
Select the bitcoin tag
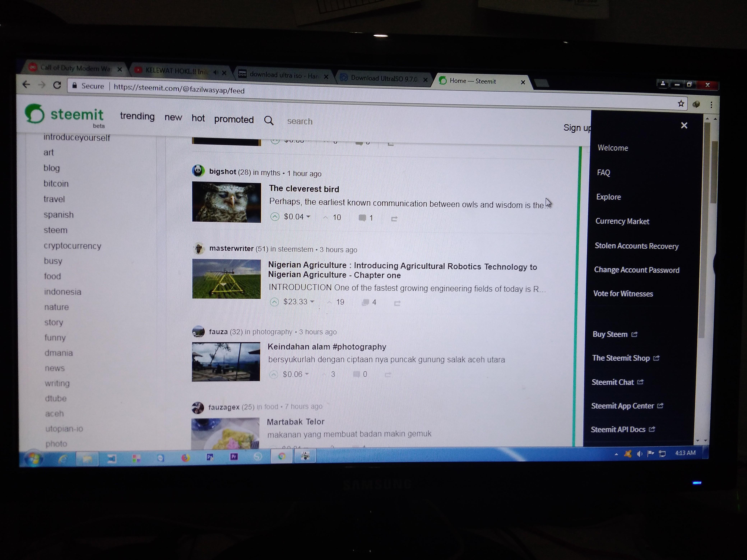[56, 184]
